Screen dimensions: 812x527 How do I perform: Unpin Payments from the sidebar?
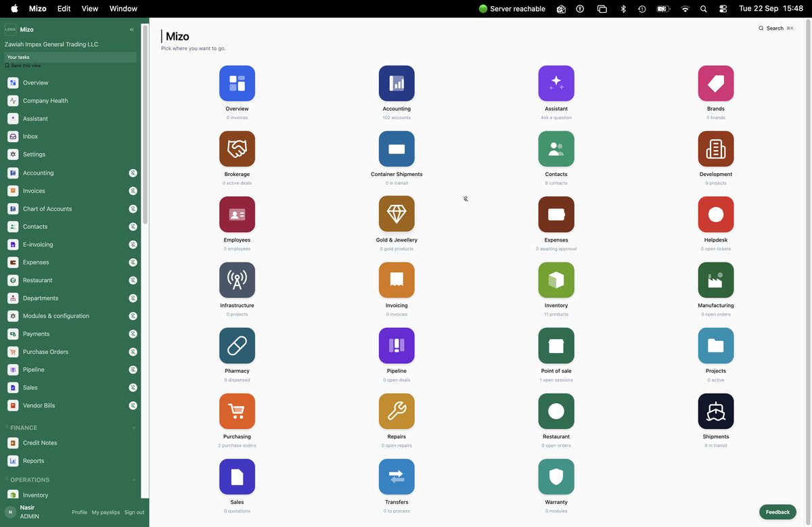[x=133, y=334]
